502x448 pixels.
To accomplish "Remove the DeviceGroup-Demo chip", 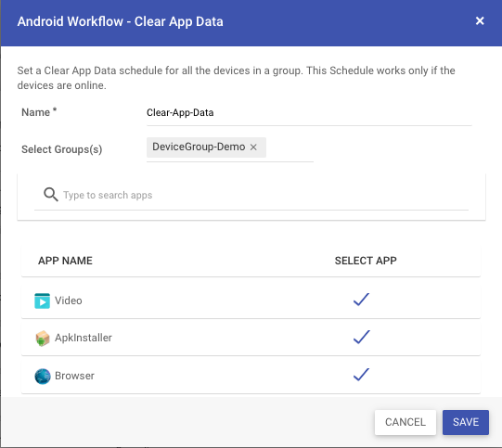I will point(253,147).
